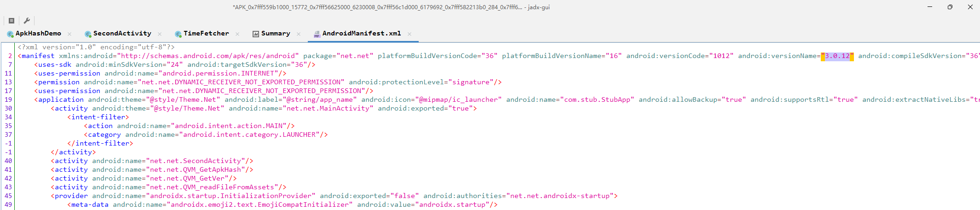Click the EmojiCompatInitializer meta-data name
Screen dimensions: 980x210
pyautogui.click(x=259, y=205)
